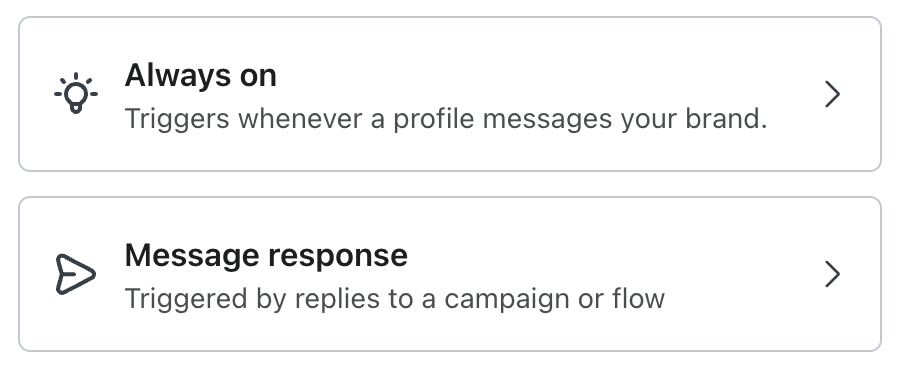
Task: Choose the Always on heading
Action: [x=200, y=76]
